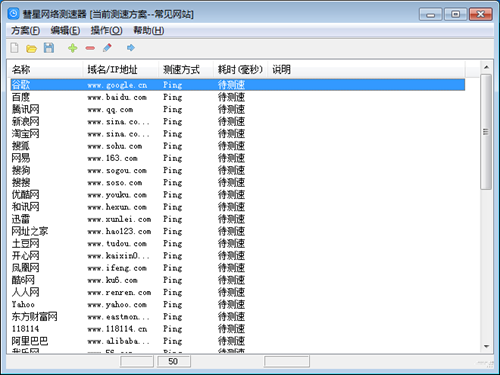Image resolution: width=500 pixels, height=375 pixels.
Task: Click the app icon in the title bar
Action: (x=13, y=14)
